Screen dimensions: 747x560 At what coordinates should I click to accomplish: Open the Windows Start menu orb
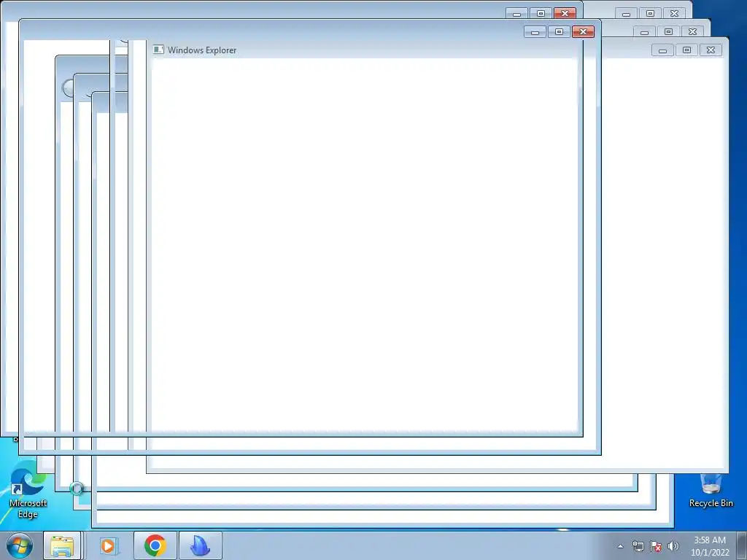[x=20, y=545]
